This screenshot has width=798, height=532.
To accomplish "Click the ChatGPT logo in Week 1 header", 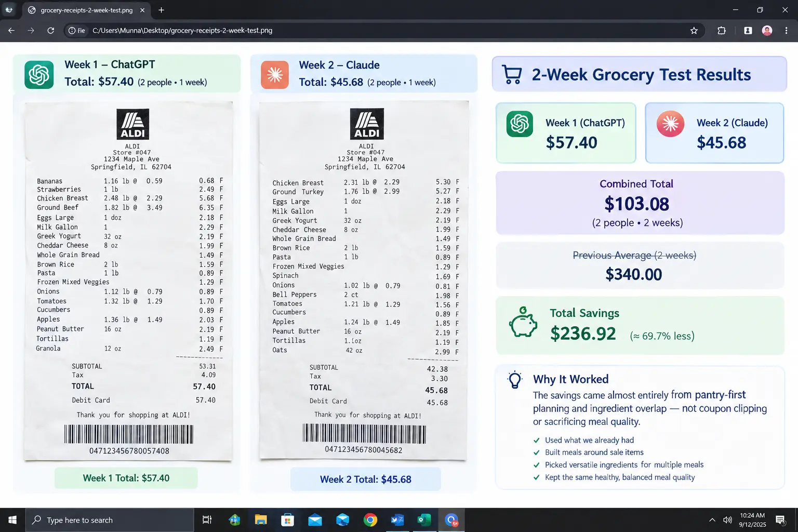I will tap(39, 75).
